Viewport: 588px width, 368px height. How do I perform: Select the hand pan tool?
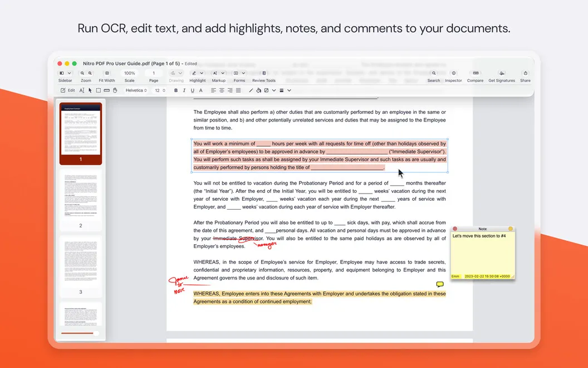point(115,90)
